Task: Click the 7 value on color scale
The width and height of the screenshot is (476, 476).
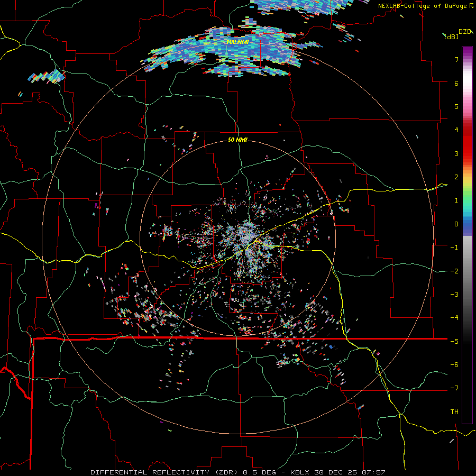Action: 456,59
